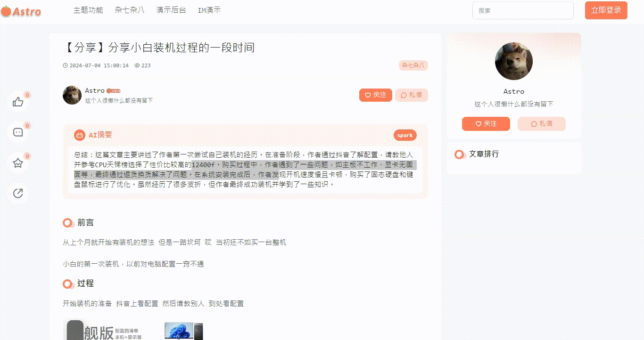This screenshot has height=340, width=644.
Task: Click the thumbs-up like icon
Action: tap(18, 102)
